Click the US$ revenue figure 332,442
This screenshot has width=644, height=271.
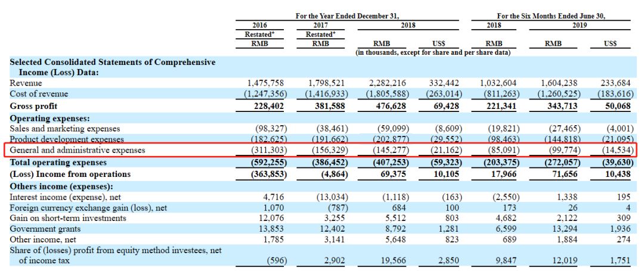click(x=445, y=83)
